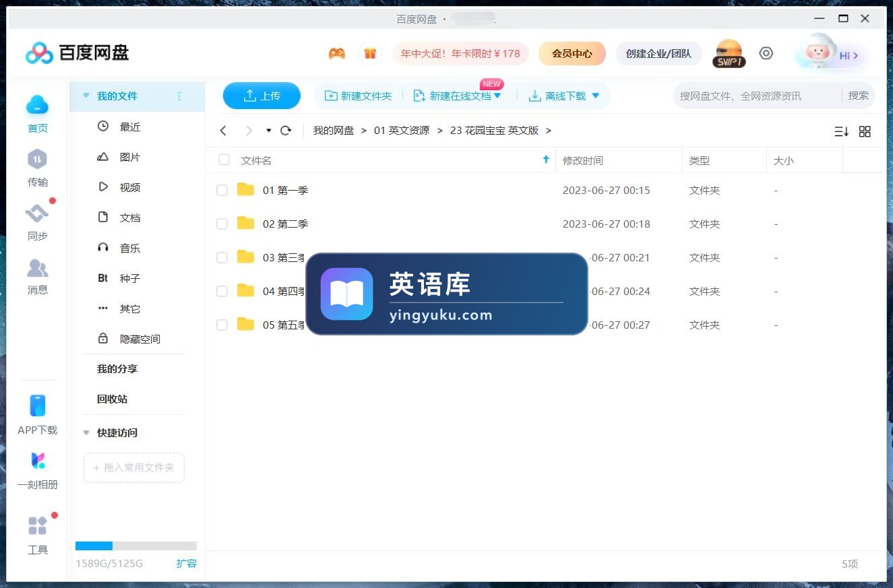This screenshot has height=588, width=893.
Task: Toggle the select-all checkbox beside 文件名
Action: 224,160
